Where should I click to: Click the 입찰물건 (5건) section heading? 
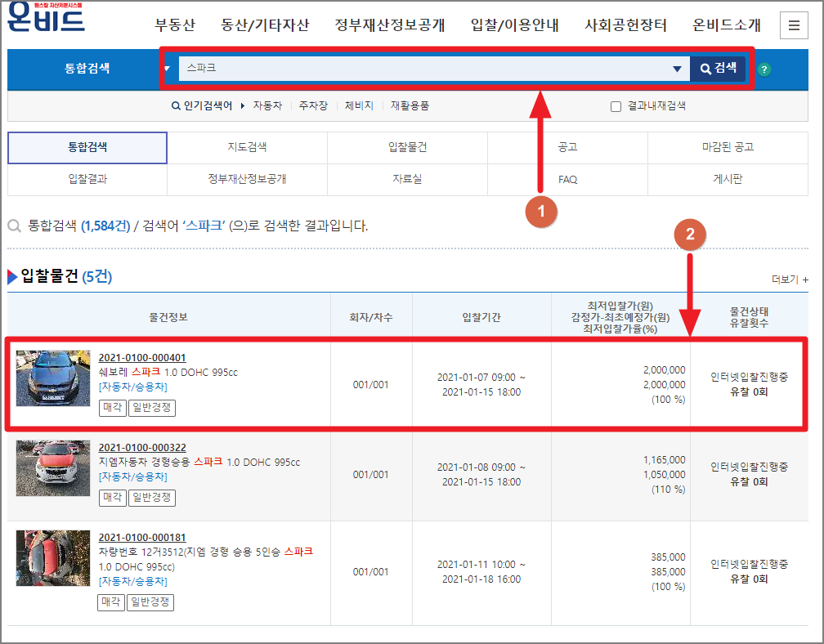click(65, 276)
